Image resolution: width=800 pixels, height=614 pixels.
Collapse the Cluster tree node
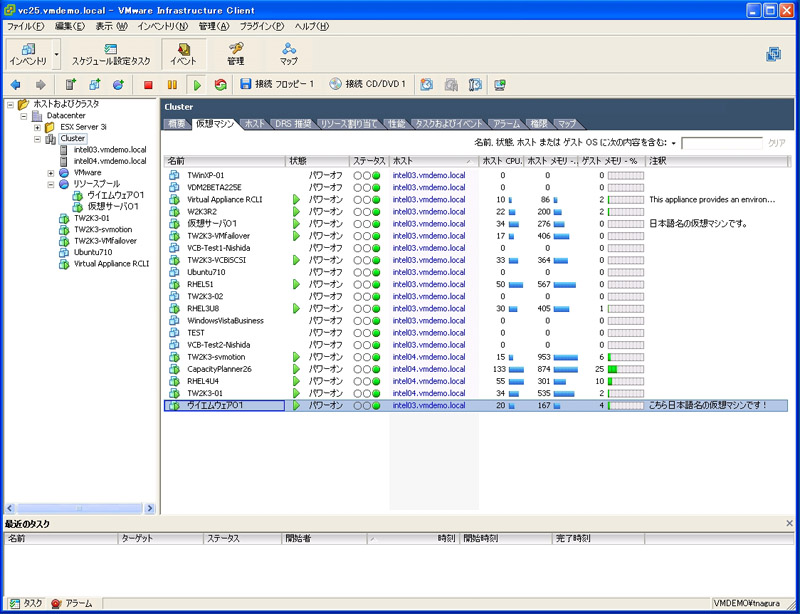point(37,139)
